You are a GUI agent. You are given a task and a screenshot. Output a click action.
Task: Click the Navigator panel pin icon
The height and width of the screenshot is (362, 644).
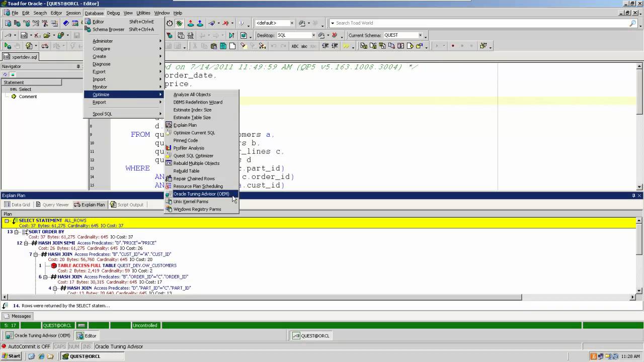click(x=78, y=66)
